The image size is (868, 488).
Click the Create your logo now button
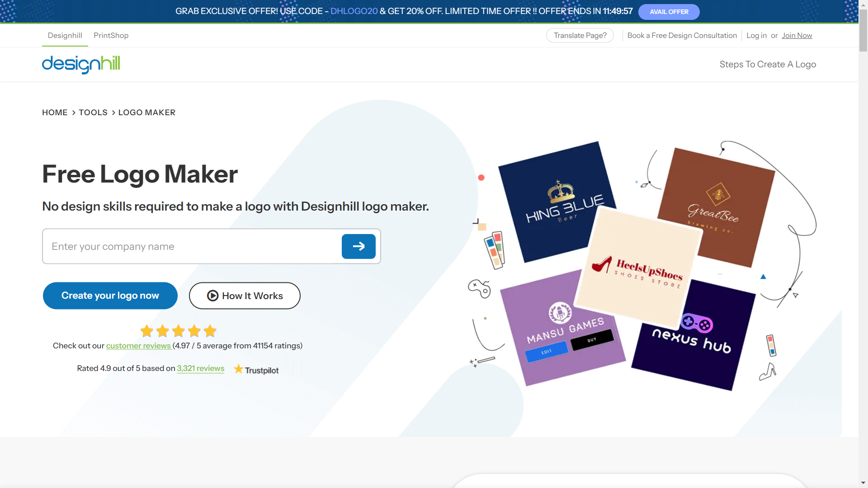pos(110,296)
